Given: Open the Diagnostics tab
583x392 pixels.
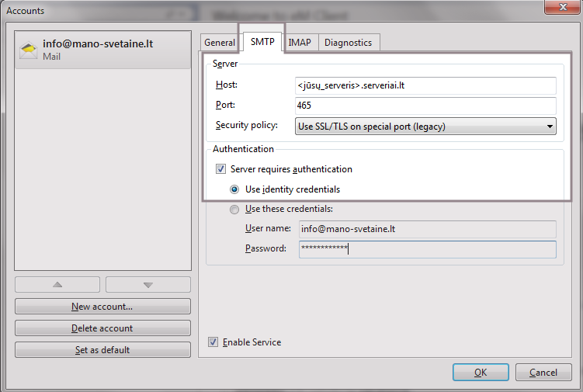Looking at the screenshot, I should [348, 43].
